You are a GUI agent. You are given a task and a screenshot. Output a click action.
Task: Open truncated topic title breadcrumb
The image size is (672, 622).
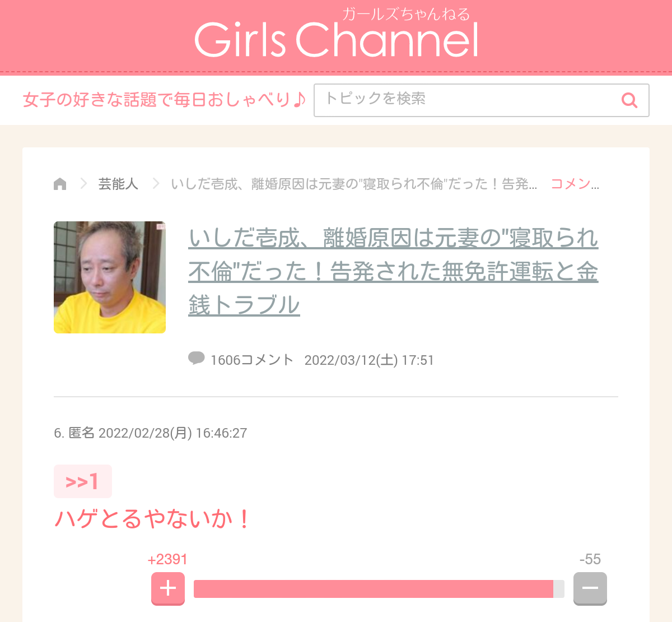(354, 184)
